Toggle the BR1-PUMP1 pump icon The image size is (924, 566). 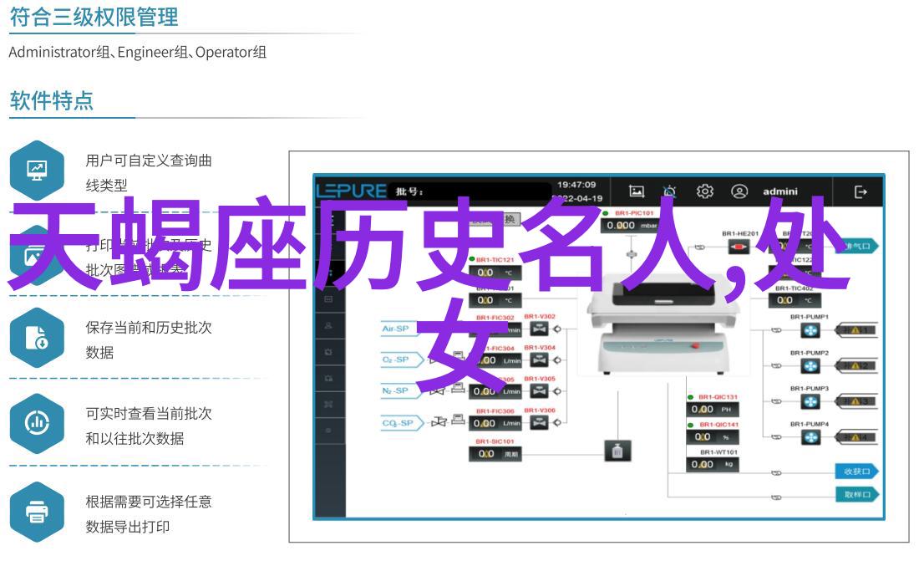pyautogui.click(x=811, y=330)
